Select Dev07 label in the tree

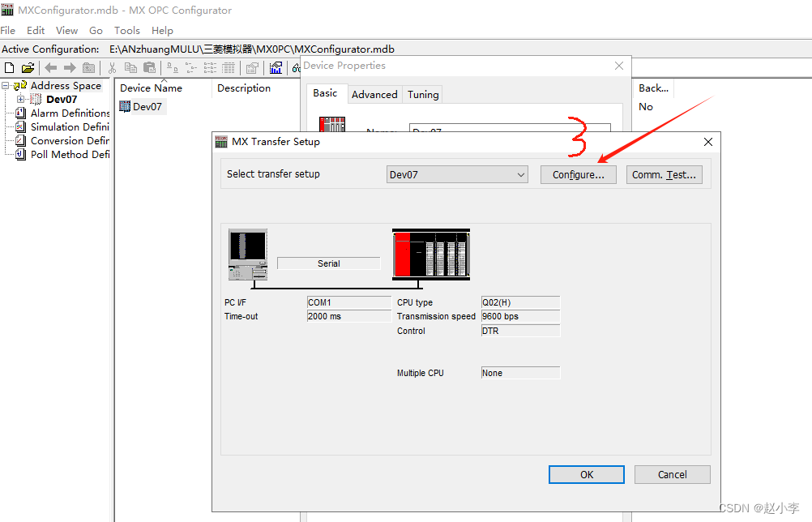click(x=62, y=99)
